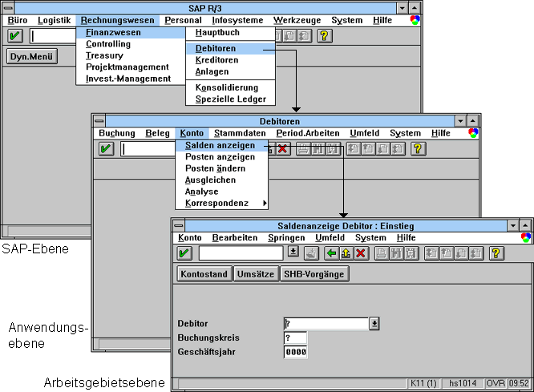The height and width of the screenshot is (392, 534).
Task: Expand Korrespondenz submenu in Konto menu
Action: coord(265,204)
